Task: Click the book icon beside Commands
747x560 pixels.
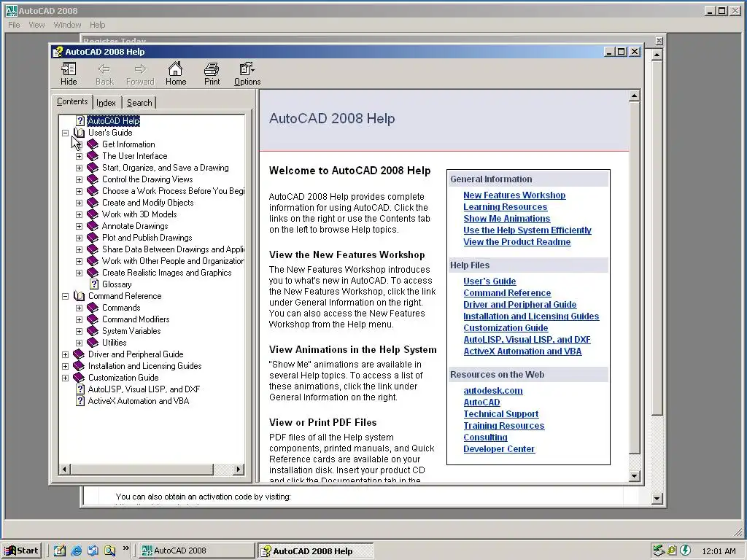Action: pos(93,308)
